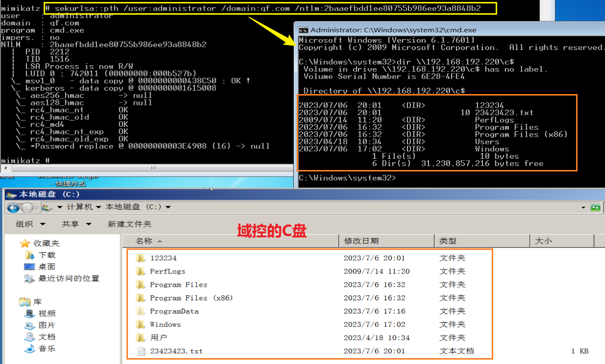Viewport: 605px width, 364px height.
Task: Select 本地磁盘 (C:) breadcrumb segment
Action: coord(133,207)
